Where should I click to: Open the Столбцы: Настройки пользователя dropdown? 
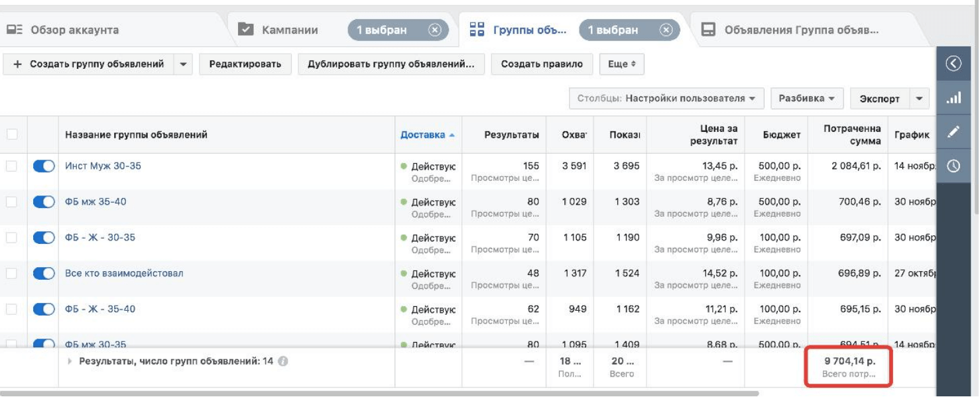(x=666, y=99)
